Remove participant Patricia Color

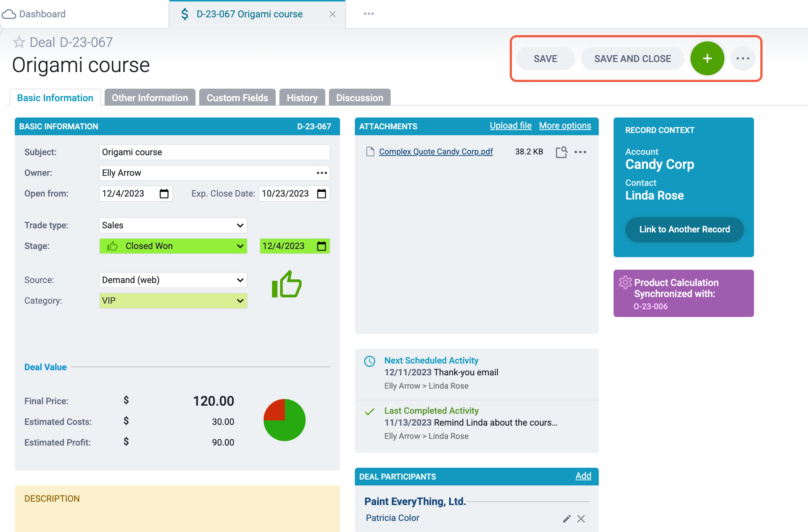pyautogui.click(x=581, y=518)
